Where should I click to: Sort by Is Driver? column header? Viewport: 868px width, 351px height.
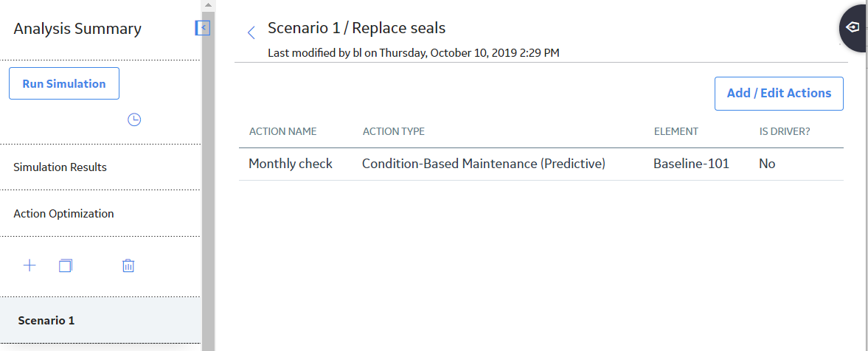[x=785, y=132]
